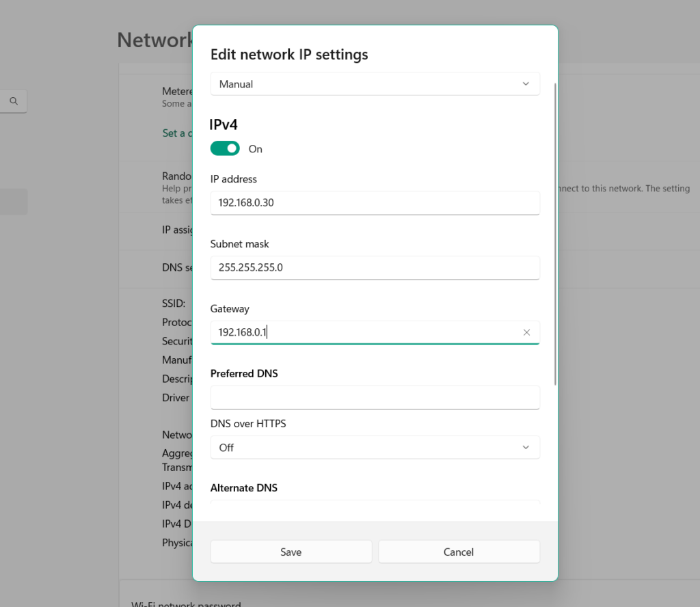The image size is (700, 607).
Task: Click into the IP address field
Action: click(x=375, y=202)
